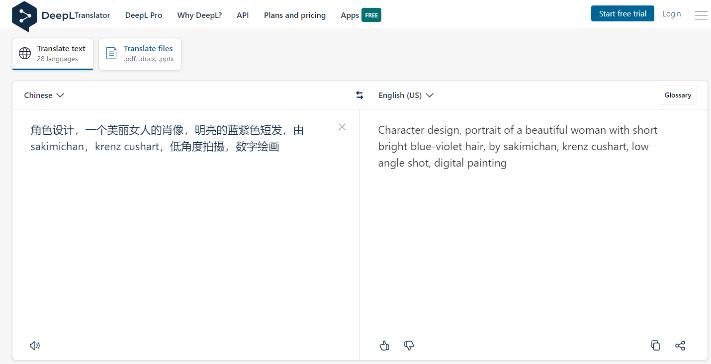The image size is (711, 364).
Task: Open the English (US) target language dropdown
Action: pos(406,95)
